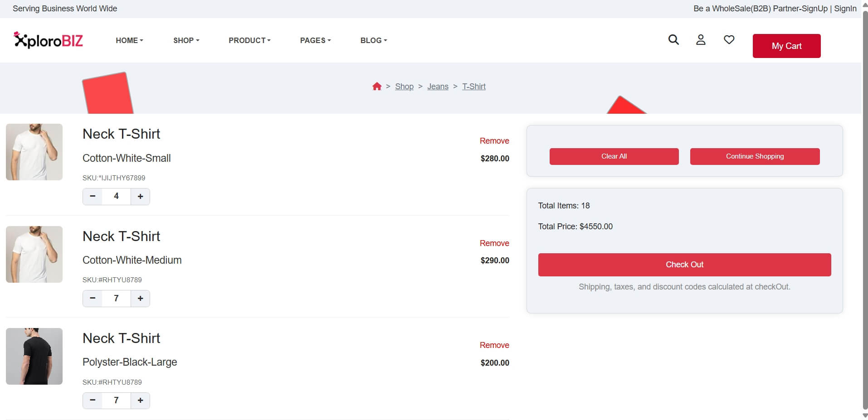Image resolution: width=868 pixels, height=420 pixels.
Task: Open the account sign-in icon
Action: coord(701,40)
